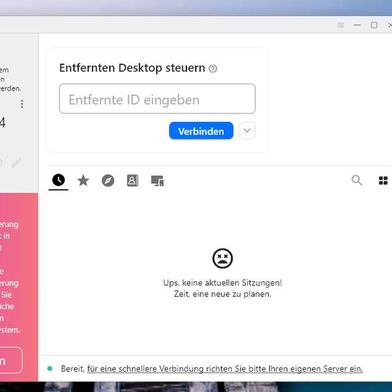
Task: Click the 'Ups, keine aktuellen Sitzungen!' text
Action: point(222,283)
